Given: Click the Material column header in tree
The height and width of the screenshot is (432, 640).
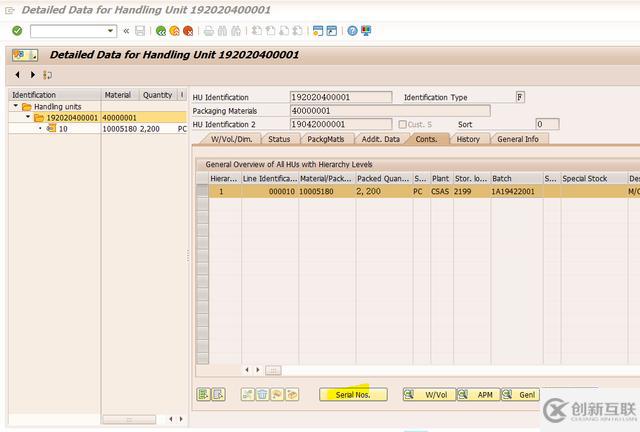Looking at the screenshot, I should (x=120, y=95).
